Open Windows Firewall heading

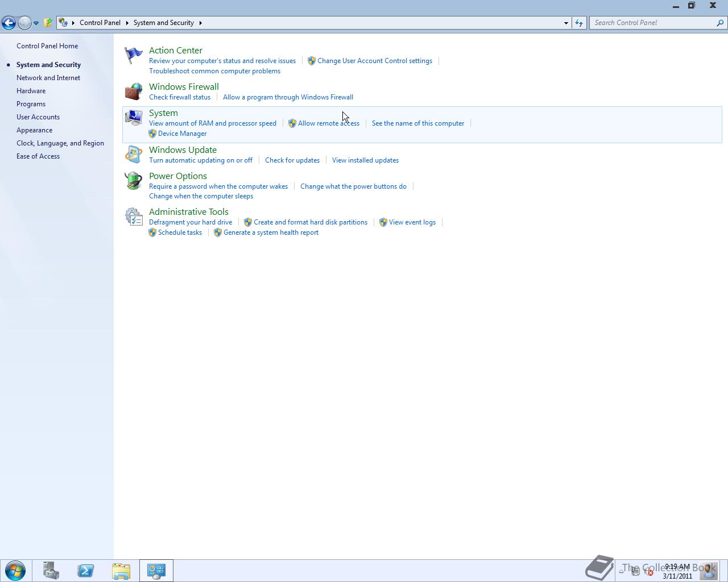tap(184, 87)
